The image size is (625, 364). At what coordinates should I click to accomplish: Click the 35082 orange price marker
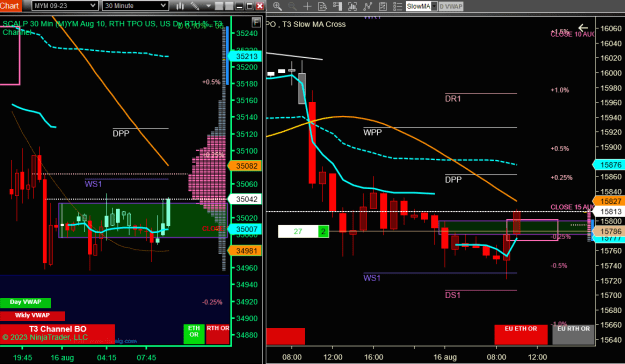coord(245,166)
